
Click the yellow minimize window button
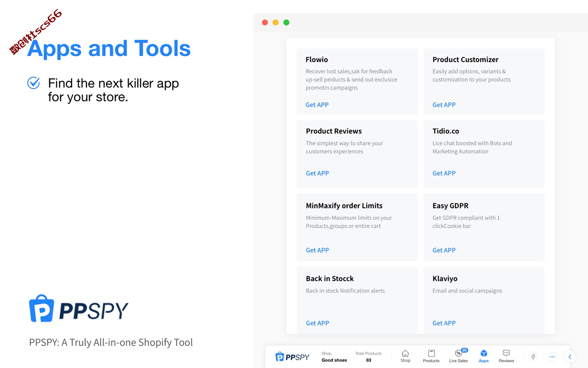(276, 23)
